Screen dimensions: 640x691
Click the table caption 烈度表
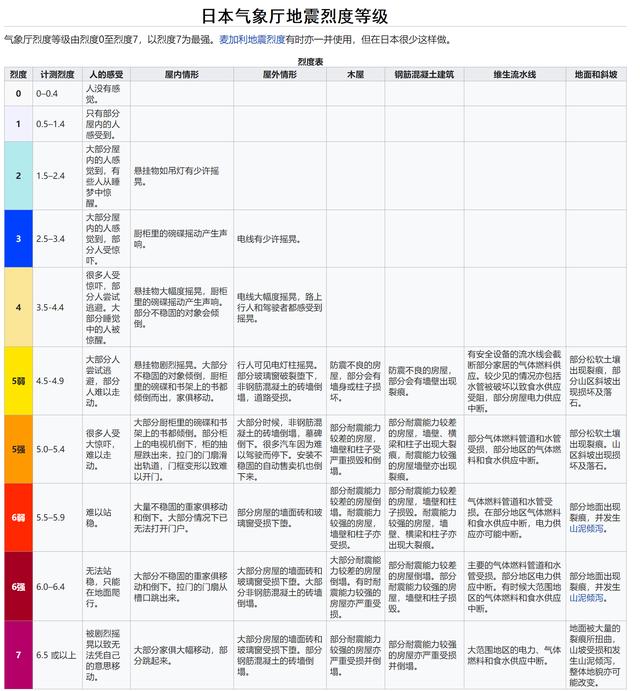pyautogui.click(x=310, y=62)
